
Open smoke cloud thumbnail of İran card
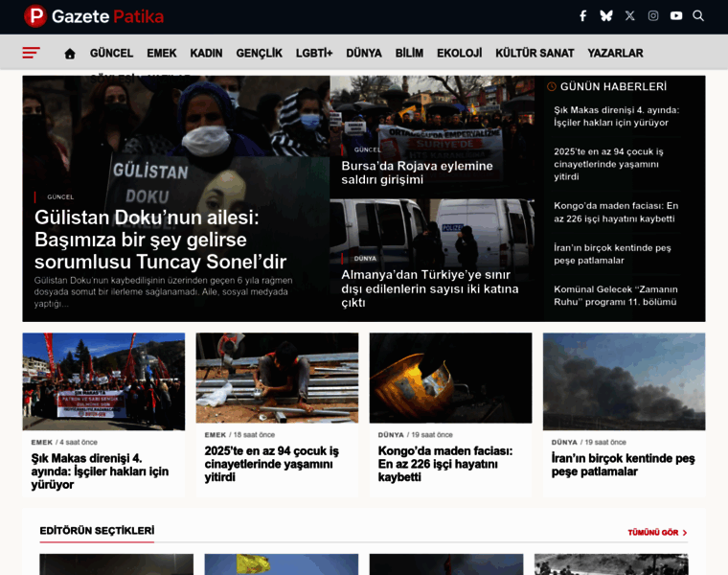(624, 381)
